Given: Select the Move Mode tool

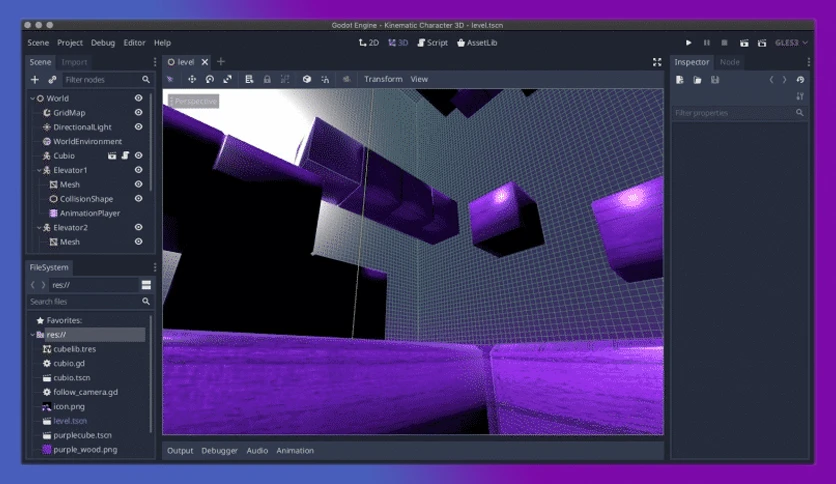Looking at the screenshot, I should pos(192,79).
